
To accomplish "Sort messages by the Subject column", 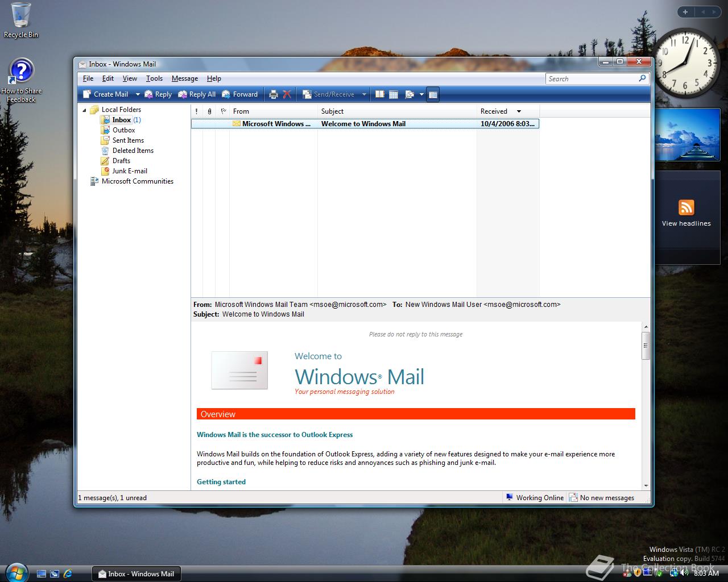I will (x=397, y=111).
